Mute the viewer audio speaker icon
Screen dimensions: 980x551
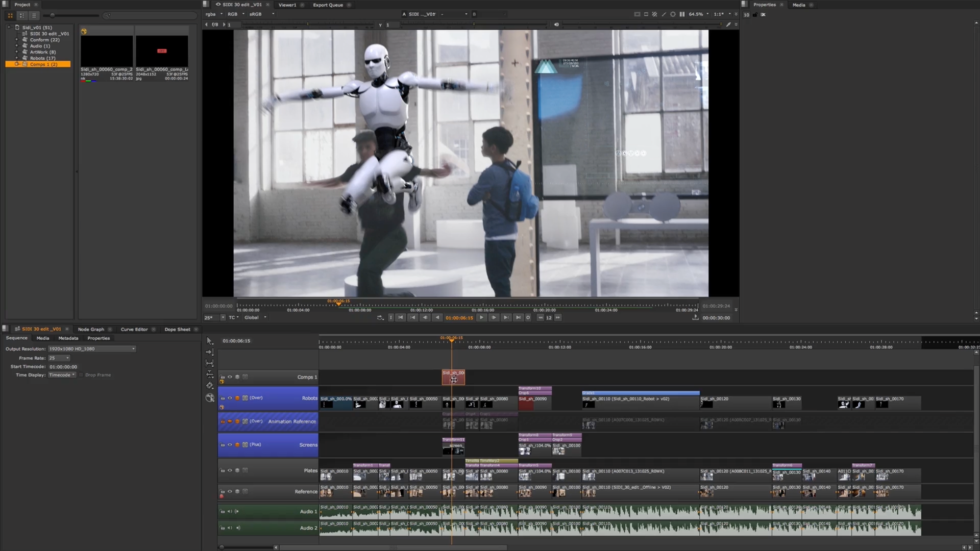click(556, 24)
